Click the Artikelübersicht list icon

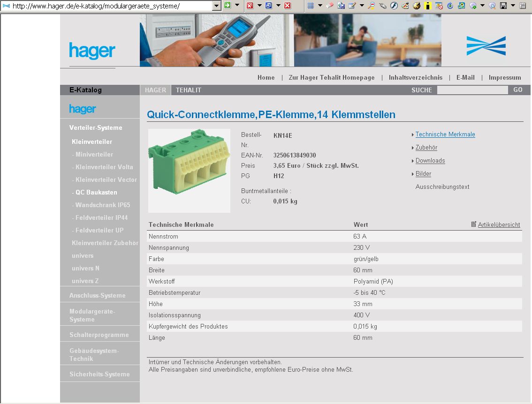pos(474,224)
